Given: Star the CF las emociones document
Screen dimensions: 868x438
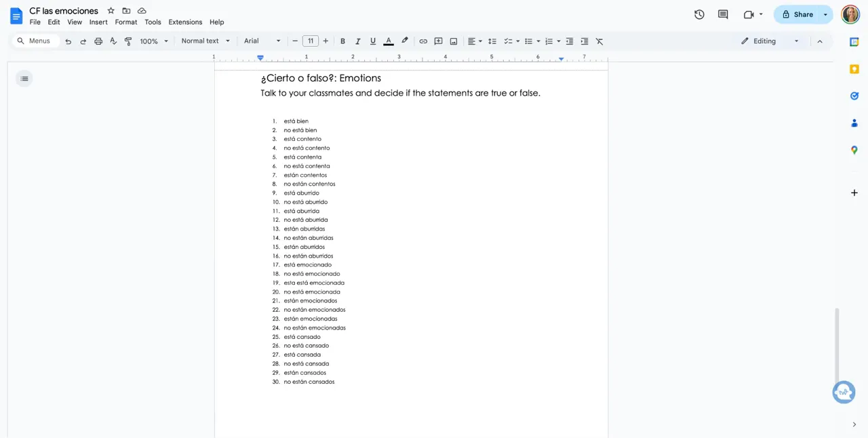Looking at the screenshot, I should 111,11.
